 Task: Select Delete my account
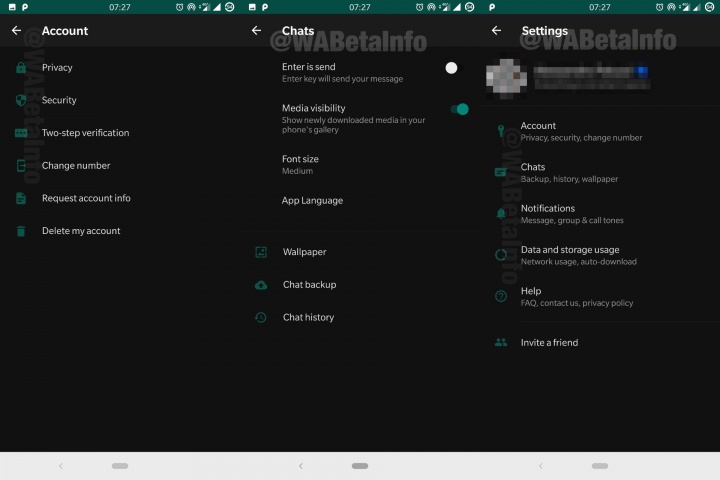pyautogui.click(x=120, y=231)
